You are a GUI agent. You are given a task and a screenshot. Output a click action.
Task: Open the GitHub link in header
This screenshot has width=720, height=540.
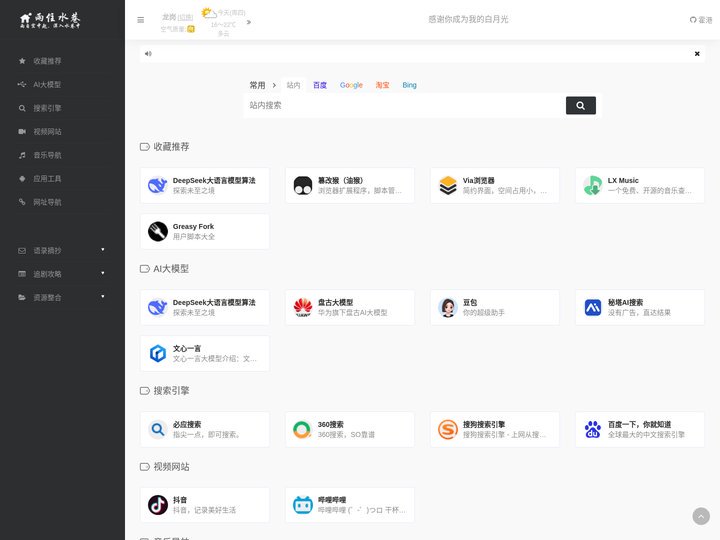click(x=701, y=20)
